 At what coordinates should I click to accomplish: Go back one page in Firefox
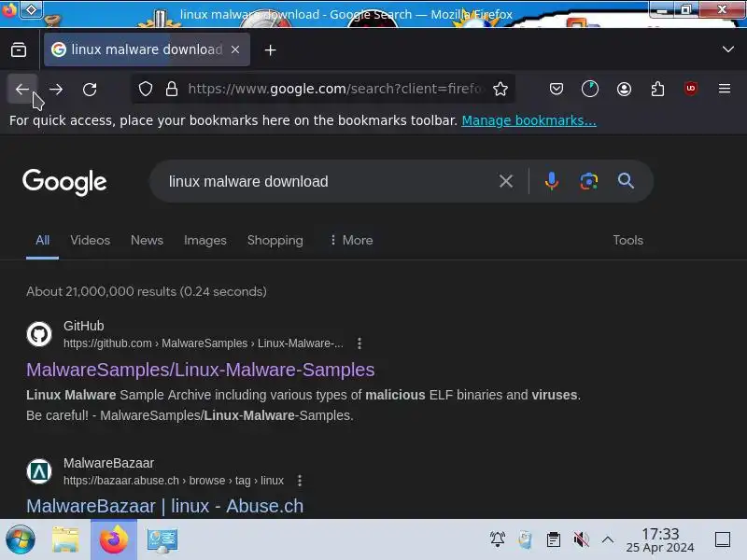pos(21,89)
